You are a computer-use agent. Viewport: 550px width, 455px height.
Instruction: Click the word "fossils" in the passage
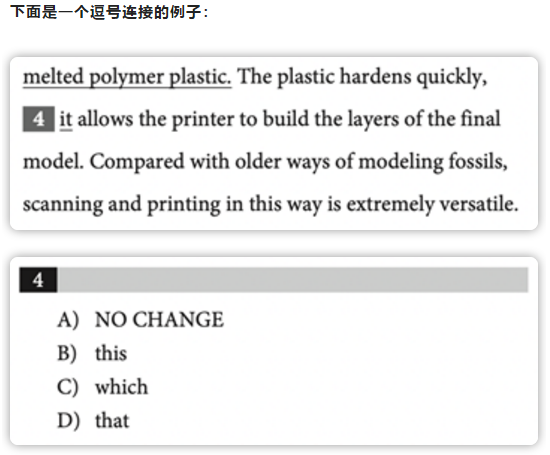coord(478,162)
